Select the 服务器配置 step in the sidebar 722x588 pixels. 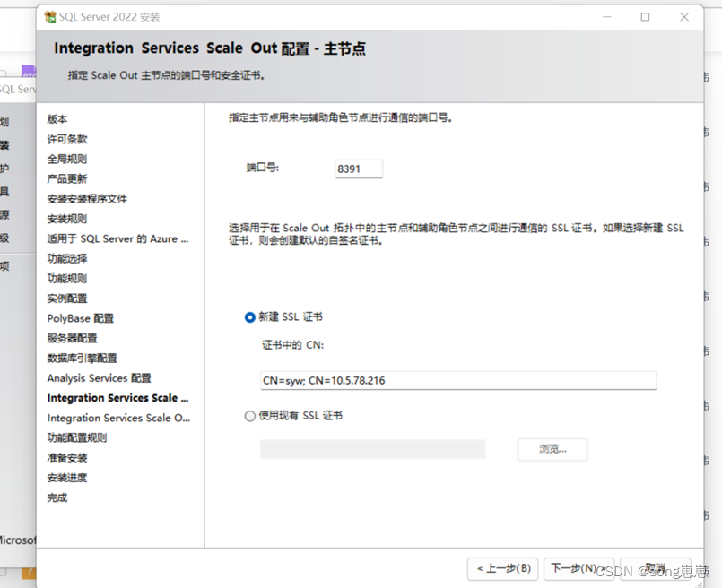click(x=73, y=338)
